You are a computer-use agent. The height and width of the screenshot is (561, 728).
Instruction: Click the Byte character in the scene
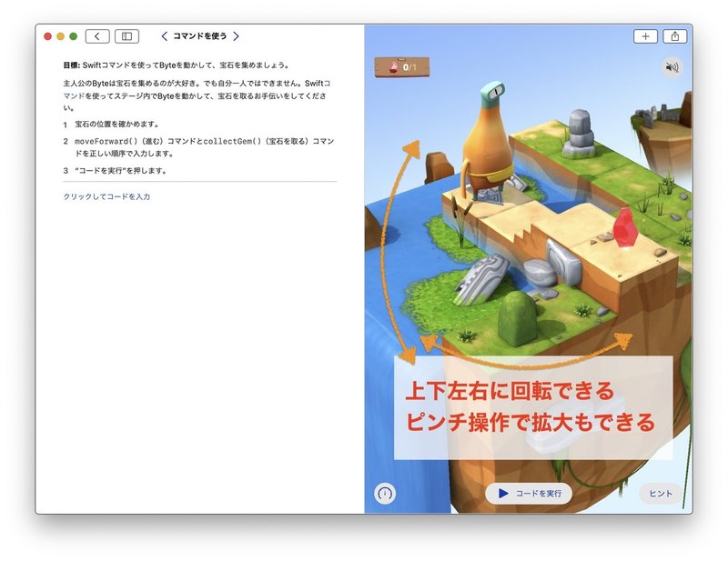pos(488,142)
